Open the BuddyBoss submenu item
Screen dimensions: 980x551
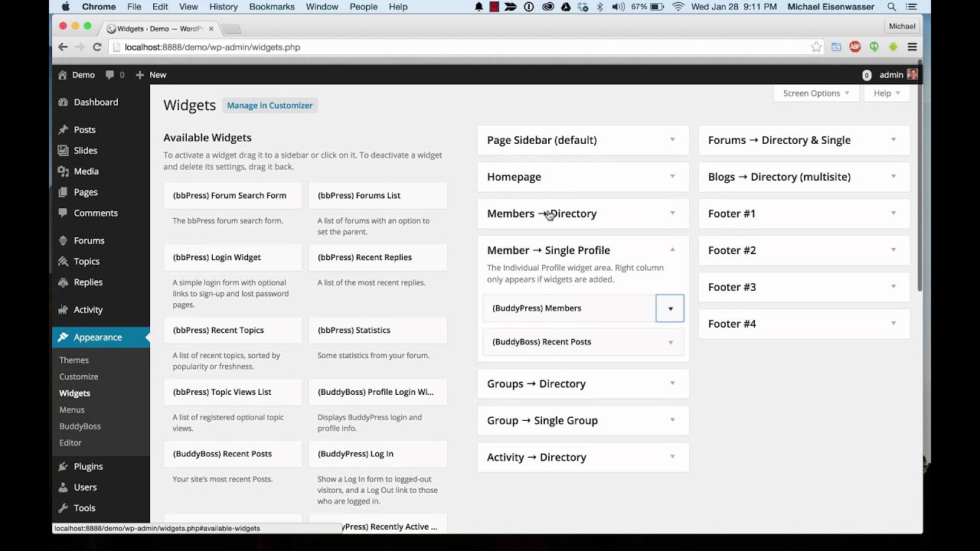pyautogui.click(x=80, y=426)
